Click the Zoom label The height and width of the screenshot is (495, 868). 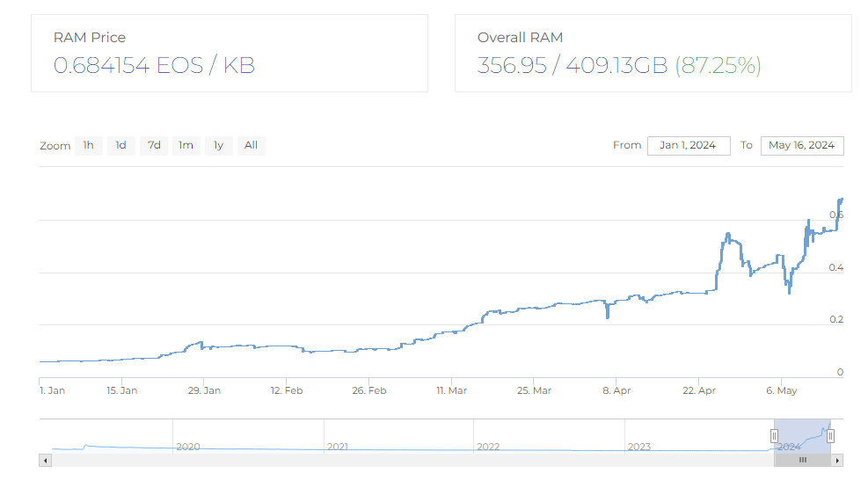tap(55, 146)
